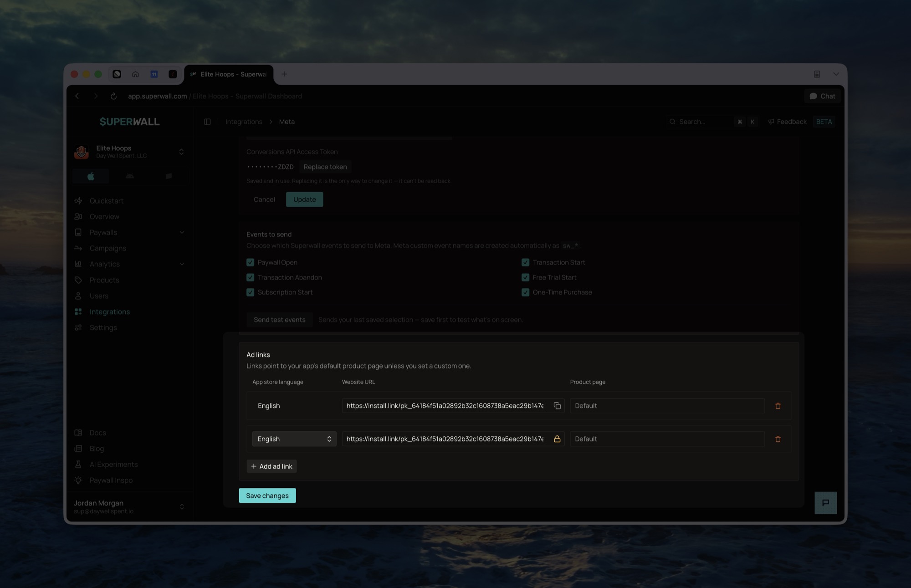The width and height of the screenshot is (911, 588).
Task: Click the search magnifier icon
Action: (672, 122)
